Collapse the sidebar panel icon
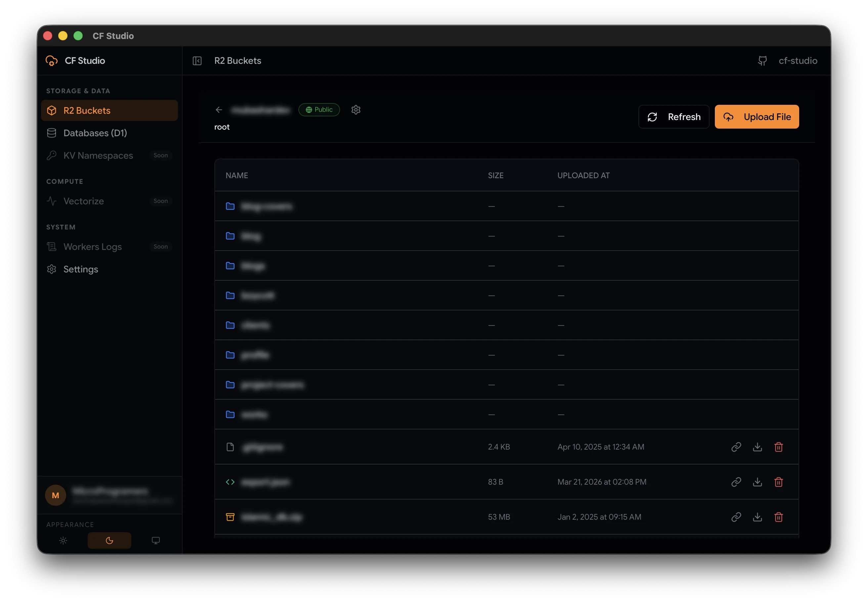The height and width of the screenshot is (603, 868). click(x=197, y=61)
